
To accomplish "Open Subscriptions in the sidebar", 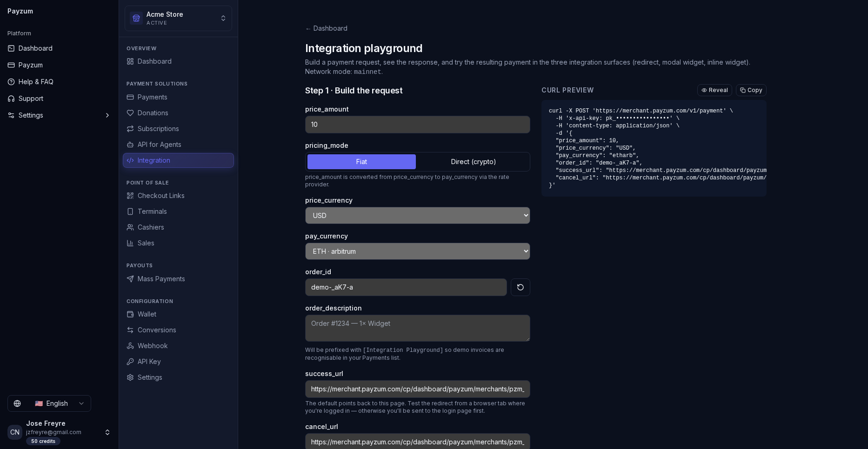I will (178, 129).
